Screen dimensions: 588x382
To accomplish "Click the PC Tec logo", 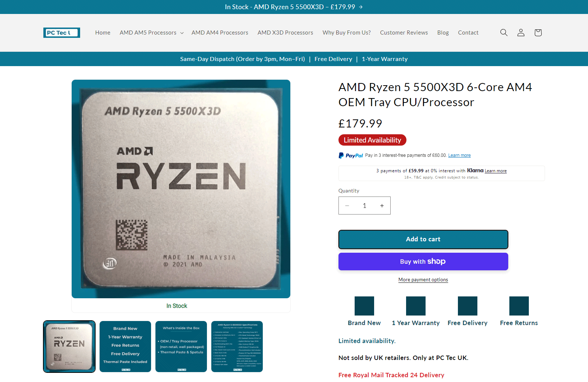I will click(62, 33).
